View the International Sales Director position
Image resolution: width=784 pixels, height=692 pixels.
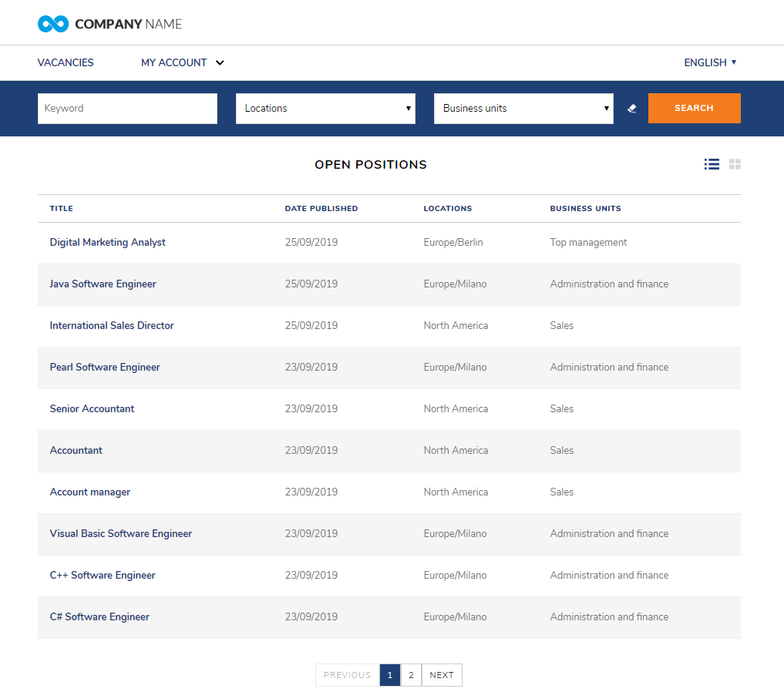(111, 325)
